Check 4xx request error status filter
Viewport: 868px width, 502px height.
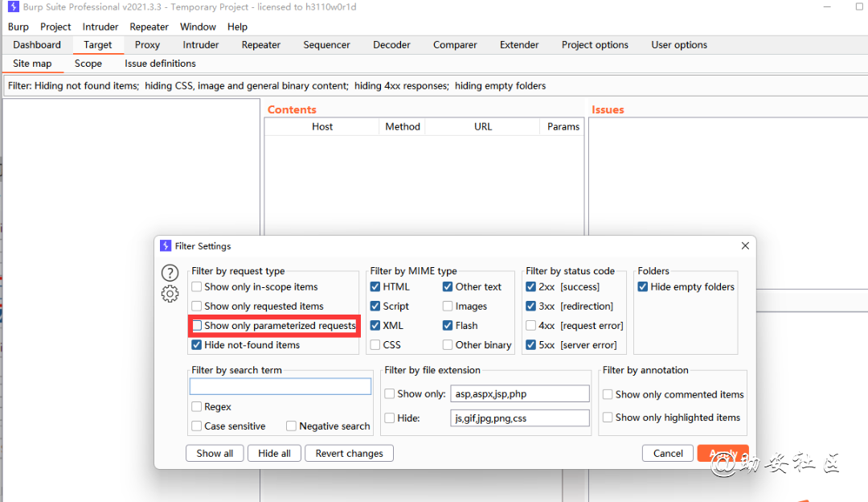531,325
